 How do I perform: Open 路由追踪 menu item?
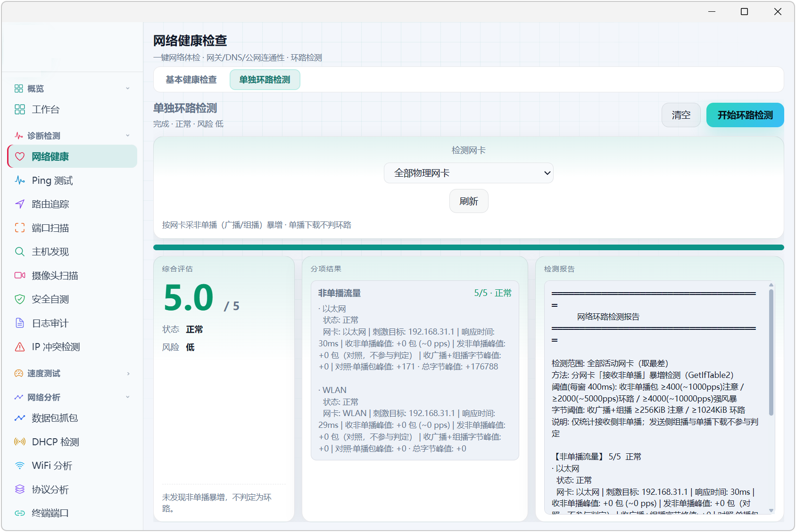72,204
